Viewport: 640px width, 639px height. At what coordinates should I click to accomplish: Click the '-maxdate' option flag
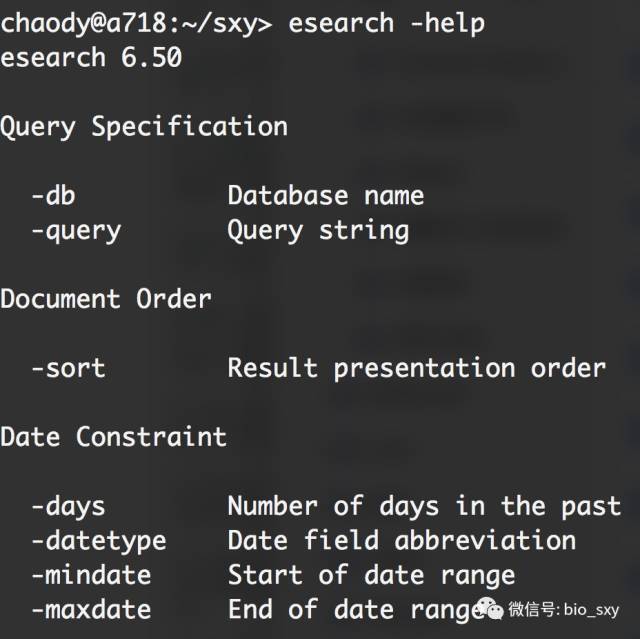tap(91, 610)
